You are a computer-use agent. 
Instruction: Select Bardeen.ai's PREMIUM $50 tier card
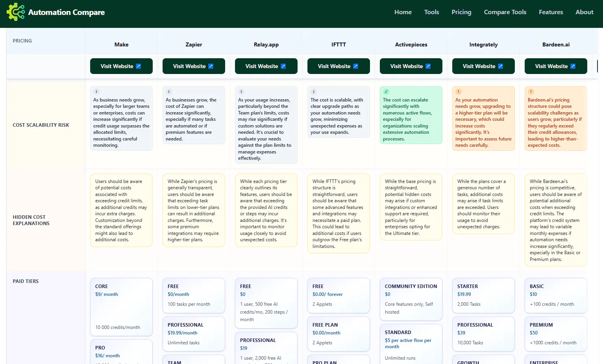point(556,334)
